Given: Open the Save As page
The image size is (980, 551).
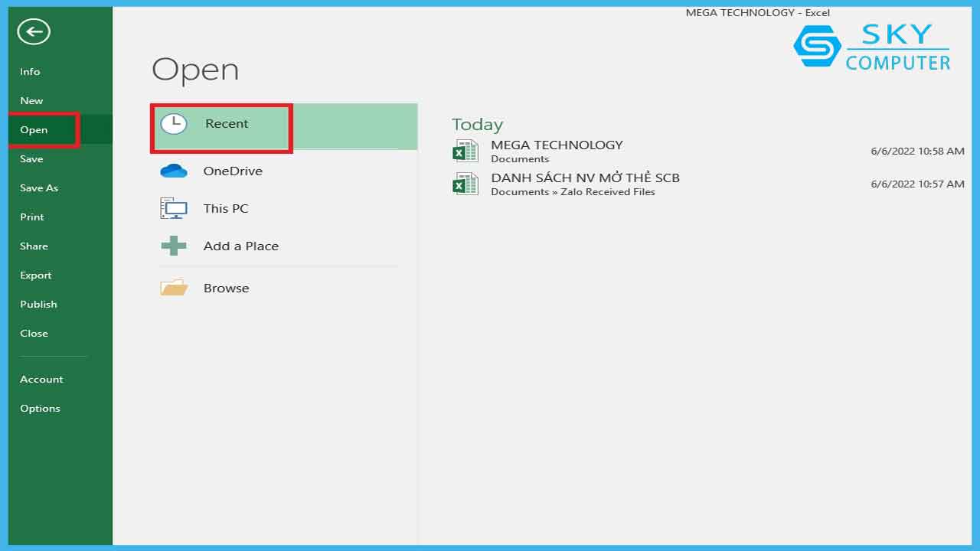Looking at the screenshot, I should point(39,187).
